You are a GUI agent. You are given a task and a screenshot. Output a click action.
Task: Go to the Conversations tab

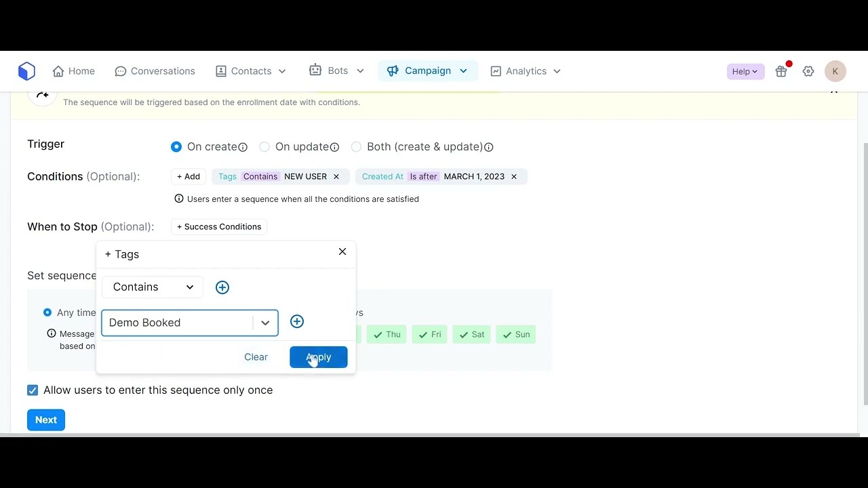point(155,71)
